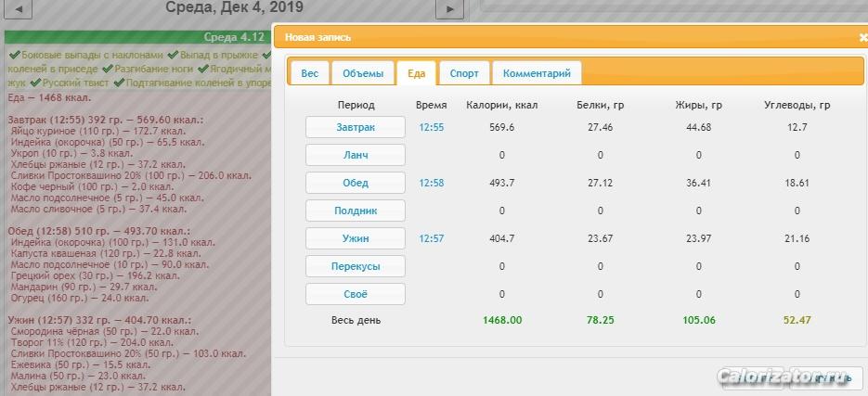Open the Комментарий tab
Image resolution: width=868 pixels, height=396 pixels.
[537, 73]
